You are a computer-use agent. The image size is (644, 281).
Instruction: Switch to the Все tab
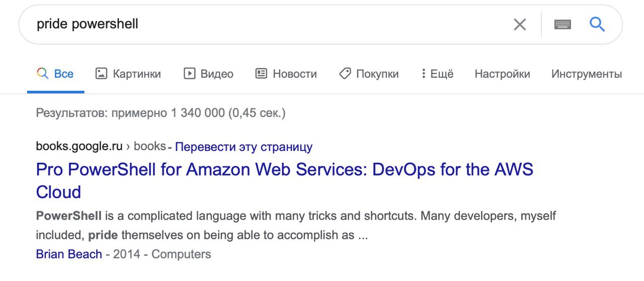pos(55,74)
